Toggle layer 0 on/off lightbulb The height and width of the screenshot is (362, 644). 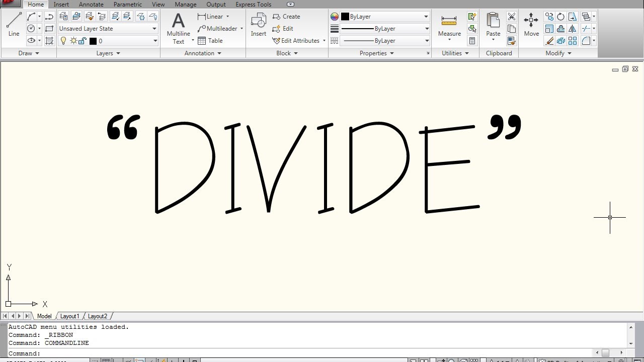[x=63, y=41]
